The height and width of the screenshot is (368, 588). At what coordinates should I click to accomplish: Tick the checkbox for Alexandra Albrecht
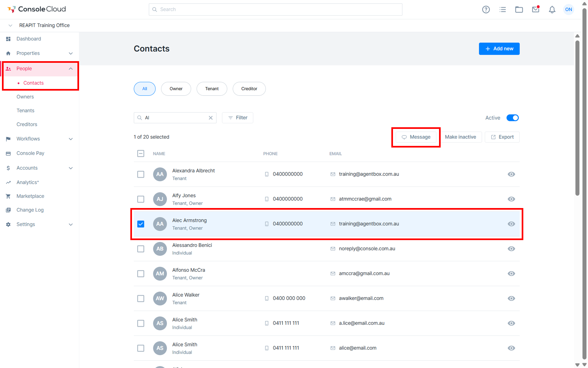141,174
